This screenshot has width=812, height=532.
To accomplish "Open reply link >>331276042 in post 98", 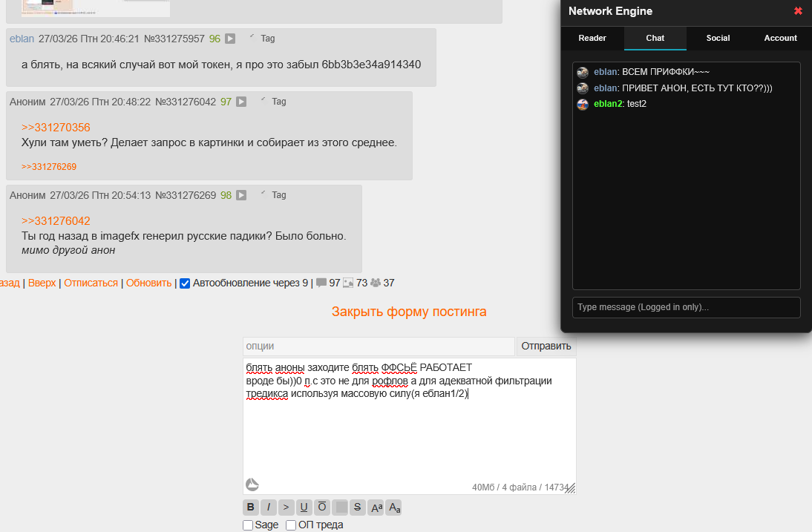I will [56, 221].
